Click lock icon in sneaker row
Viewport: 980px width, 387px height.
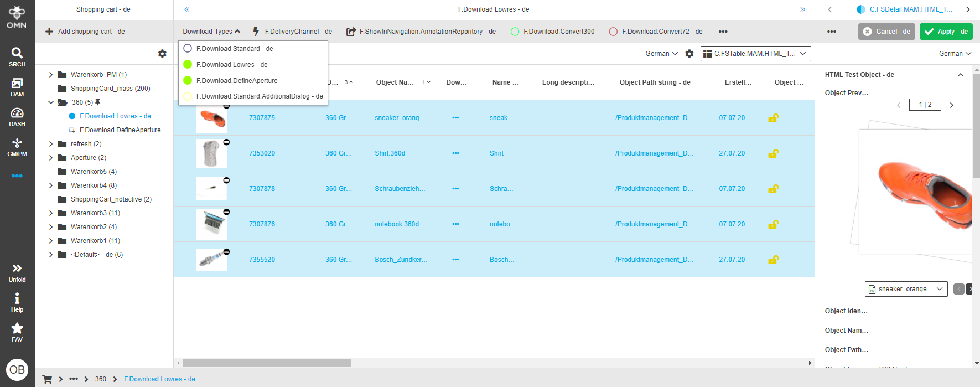[773, 118]
